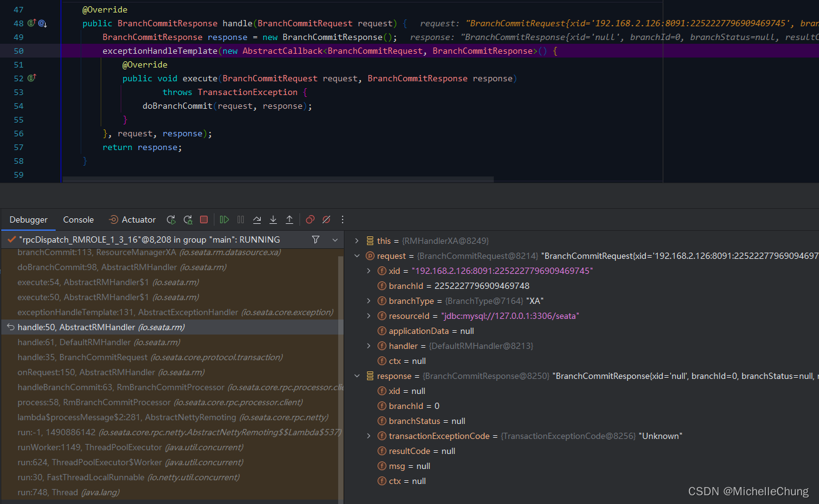
Task: Select stack frame run:30, FastThreadLocalRunnable
Action: click(169, 477)
